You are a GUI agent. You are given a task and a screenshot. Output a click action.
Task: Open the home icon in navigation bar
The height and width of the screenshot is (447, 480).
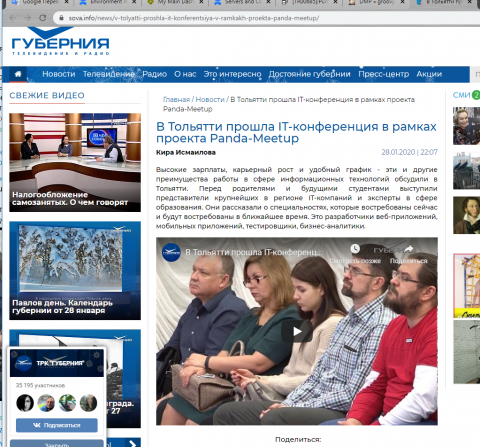(x=18, y=74)
